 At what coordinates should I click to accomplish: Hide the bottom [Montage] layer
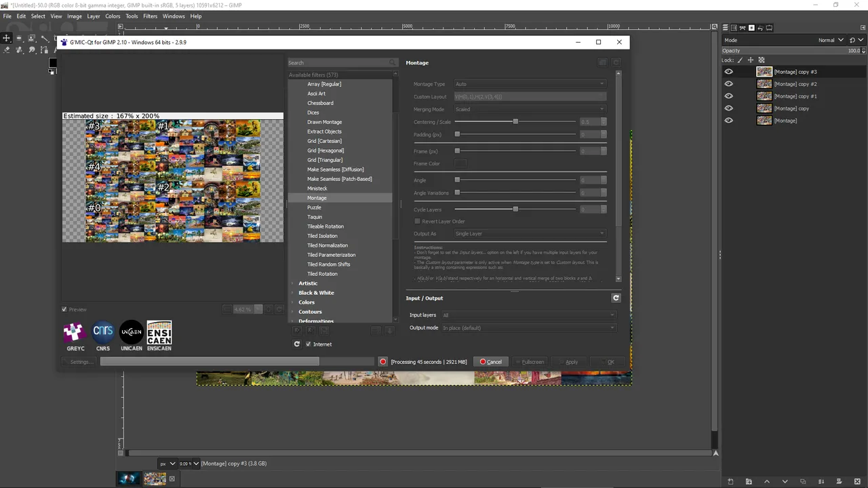tap(729, 121)
